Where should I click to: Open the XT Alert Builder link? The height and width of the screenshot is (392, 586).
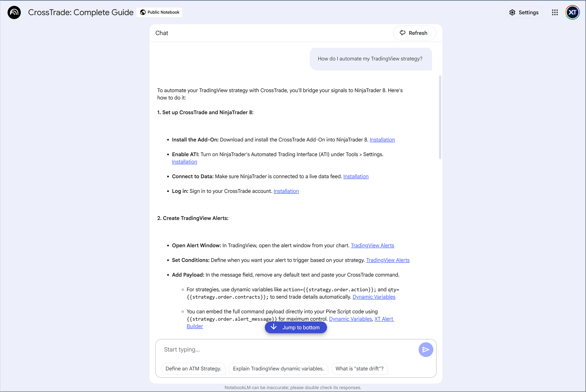click(384, 319)
